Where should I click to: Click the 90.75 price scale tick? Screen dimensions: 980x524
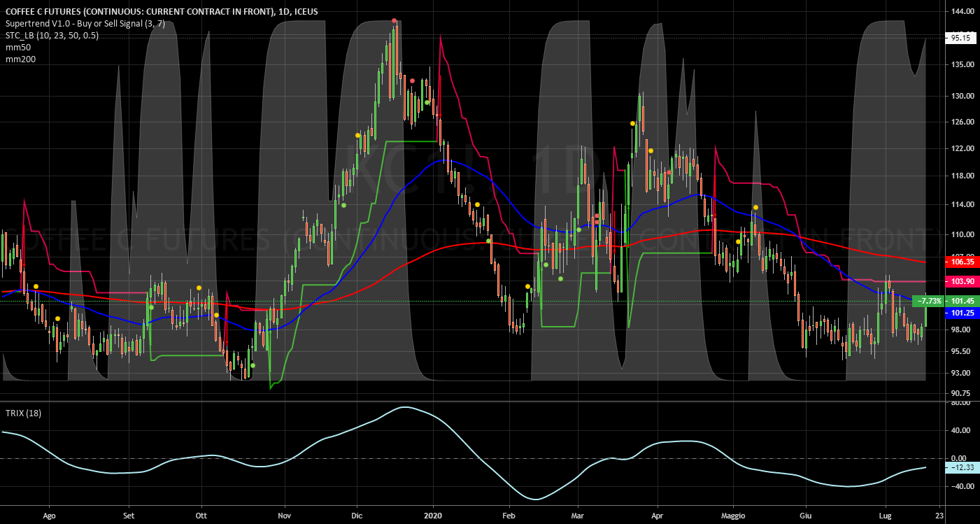pos(962,393)
